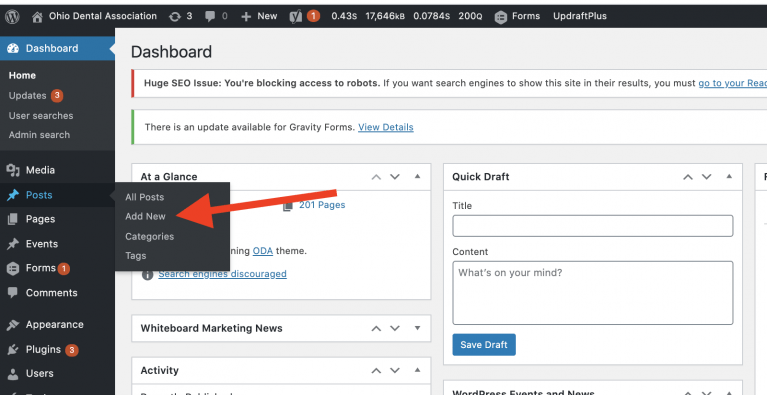
Task: Select Add New in Posts submenu
Action: click(x=145, y=217)
